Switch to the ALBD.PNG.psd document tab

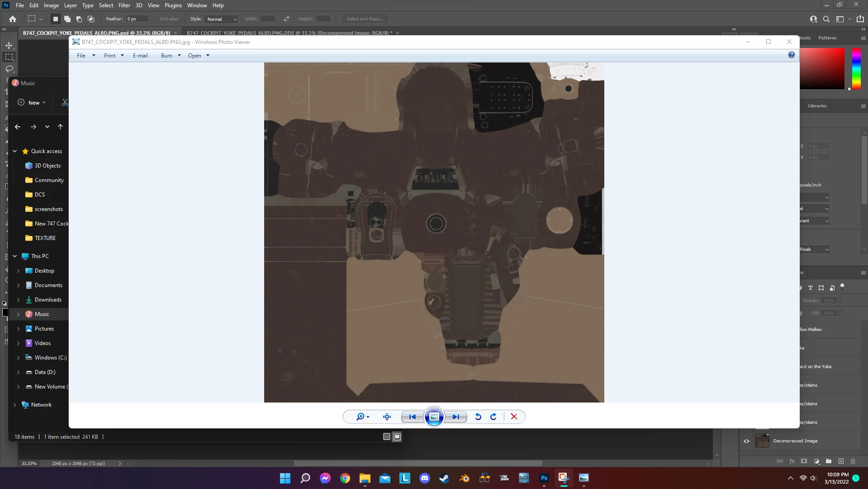[97, 33]
